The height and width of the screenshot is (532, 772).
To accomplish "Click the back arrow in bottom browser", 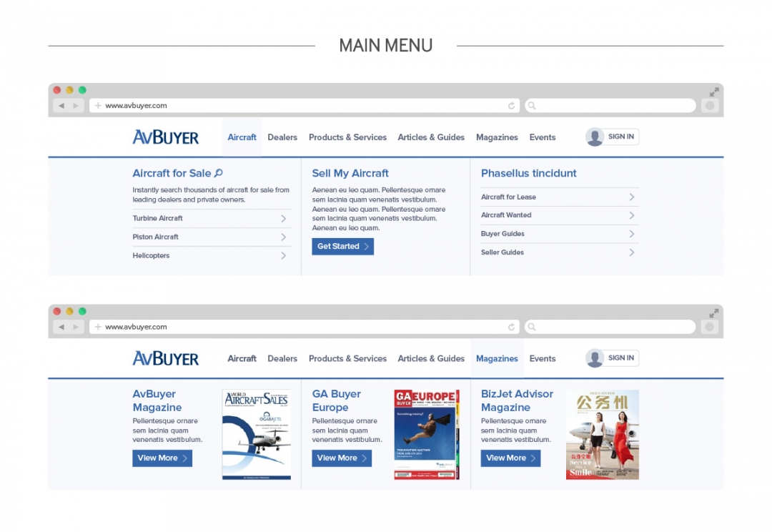I will click(61, 327).
